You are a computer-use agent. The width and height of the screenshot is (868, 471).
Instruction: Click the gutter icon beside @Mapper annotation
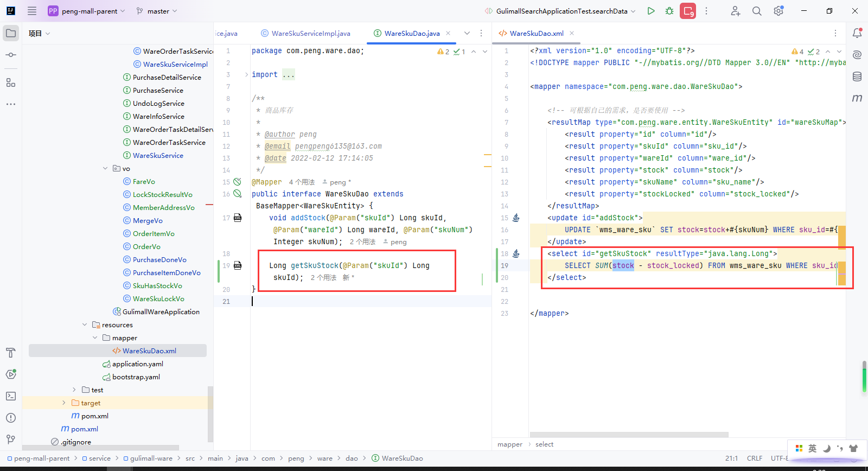click(237, 182)
